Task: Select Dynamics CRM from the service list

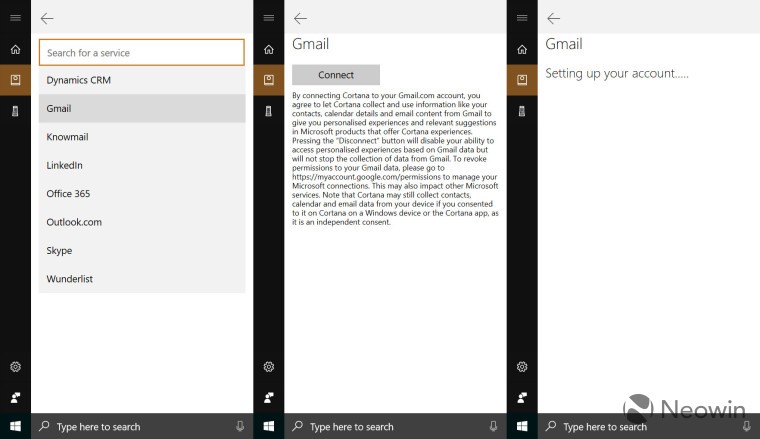Action: [x=141, y=80]
